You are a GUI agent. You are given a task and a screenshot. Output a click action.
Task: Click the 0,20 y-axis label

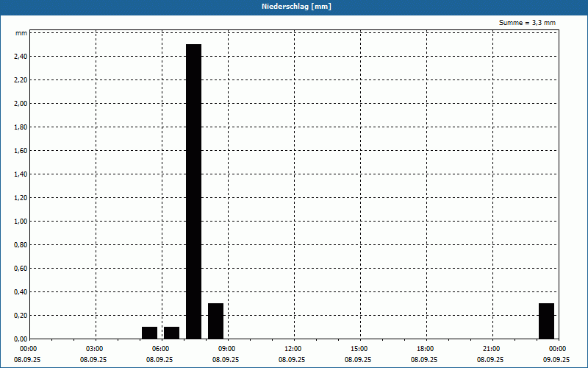point(21,316)
